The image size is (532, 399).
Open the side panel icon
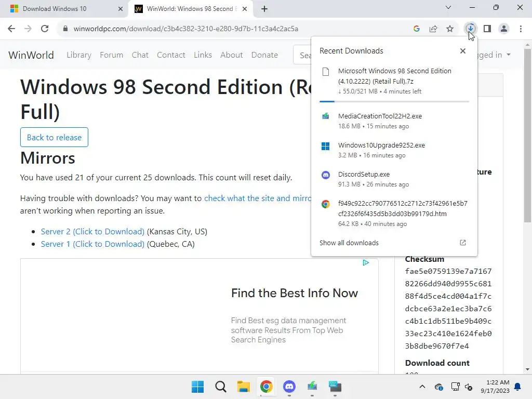click(x=487, y=29)
